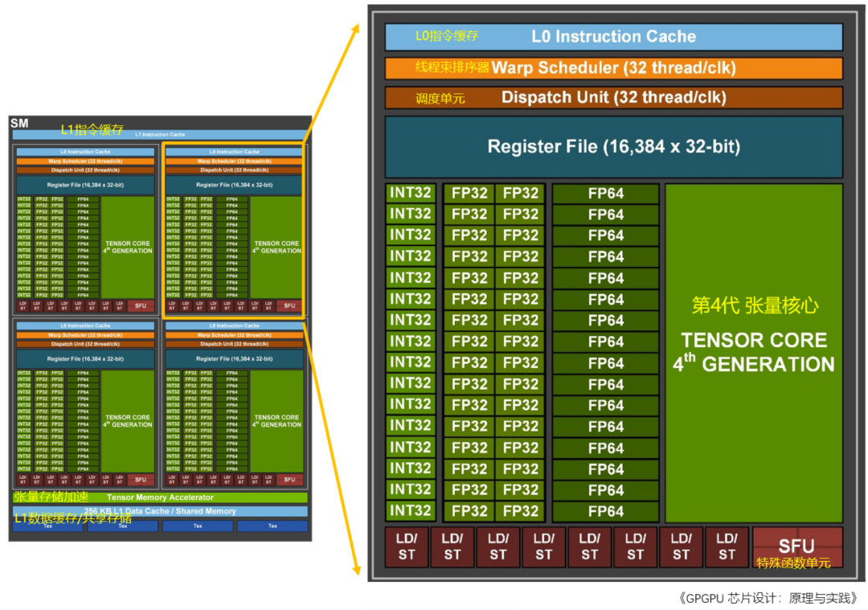Click the rightmost Tex unit in SM diagram

(x=272, y=526)
